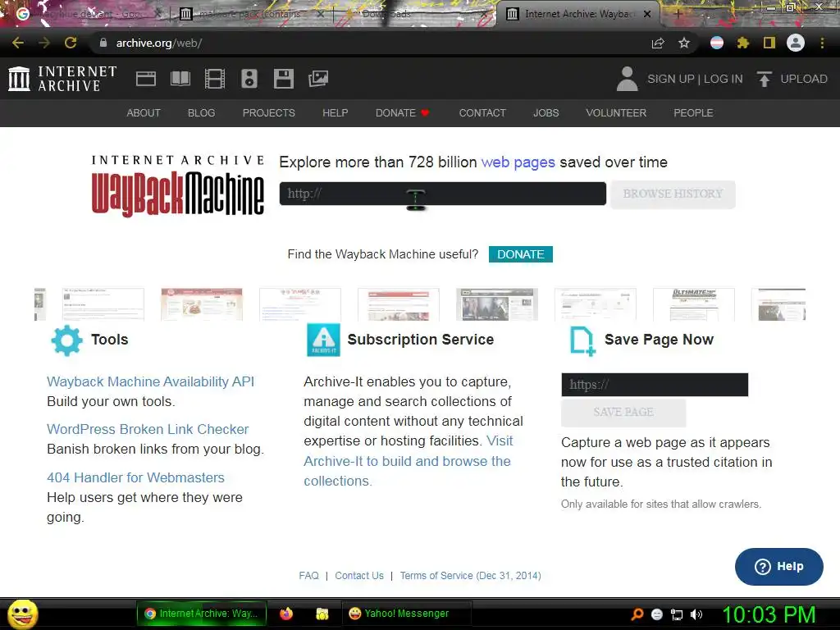The height and width of the screenshot is (630, 840).
Task: Open the Audio (speaker) icon
Action: pos(249,79)
